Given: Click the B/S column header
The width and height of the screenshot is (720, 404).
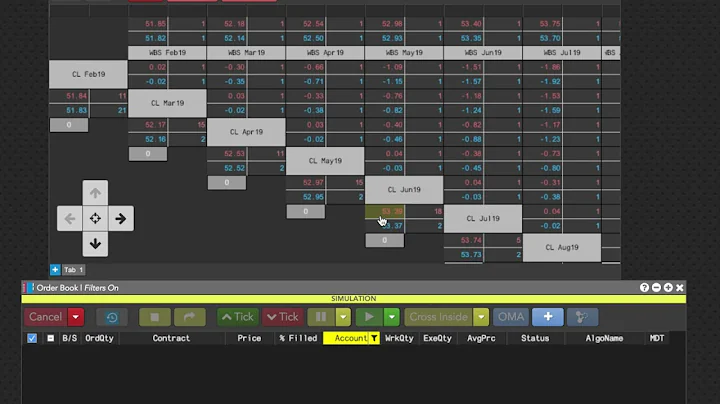Looking at the screenshot, I should (x=69, y=338).
